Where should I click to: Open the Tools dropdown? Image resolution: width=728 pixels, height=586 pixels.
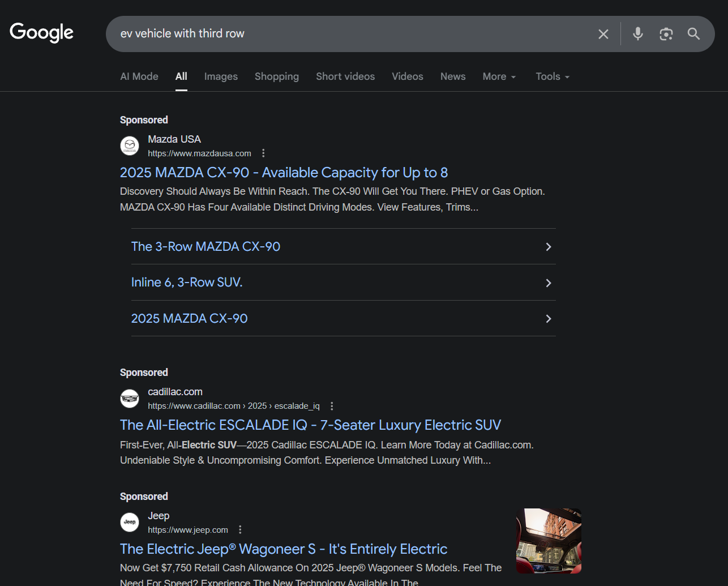click(553, 76)
